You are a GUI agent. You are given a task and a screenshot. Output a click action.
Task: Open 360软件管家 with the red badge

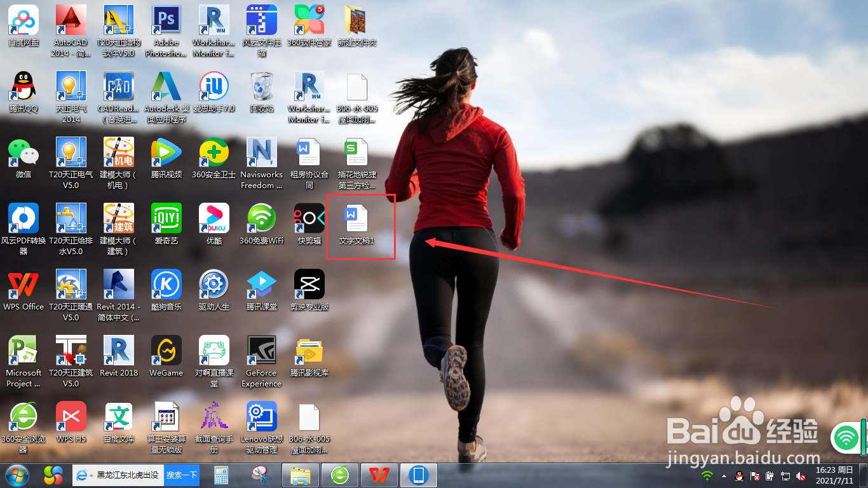[x=309, y=26]
